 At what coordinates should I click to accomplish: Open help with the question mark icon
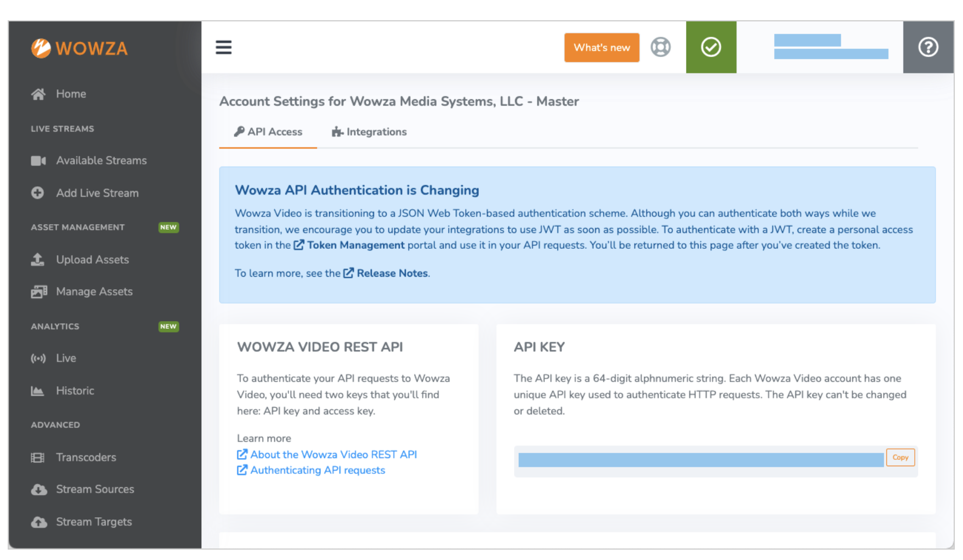(x=928, y=47)
